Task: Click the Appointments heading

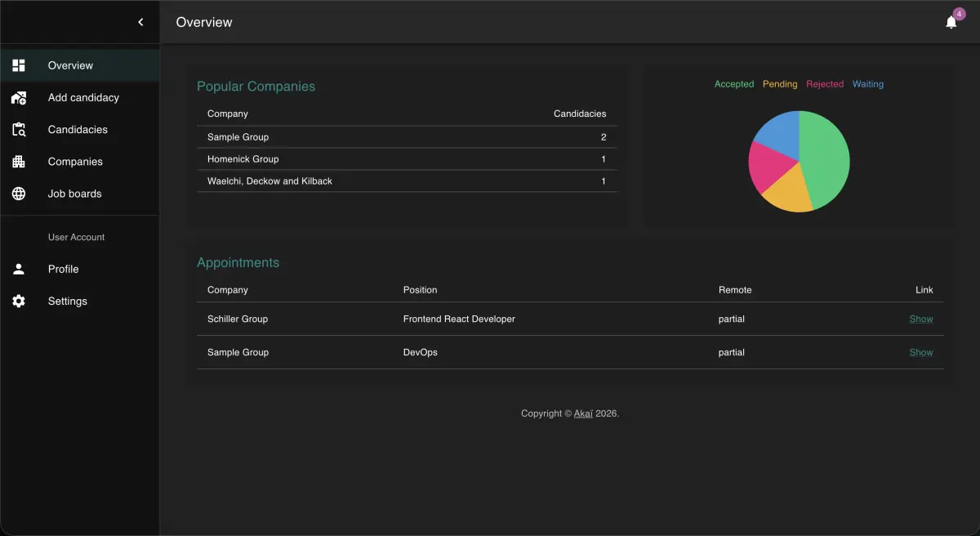Action: pos(238,263)
